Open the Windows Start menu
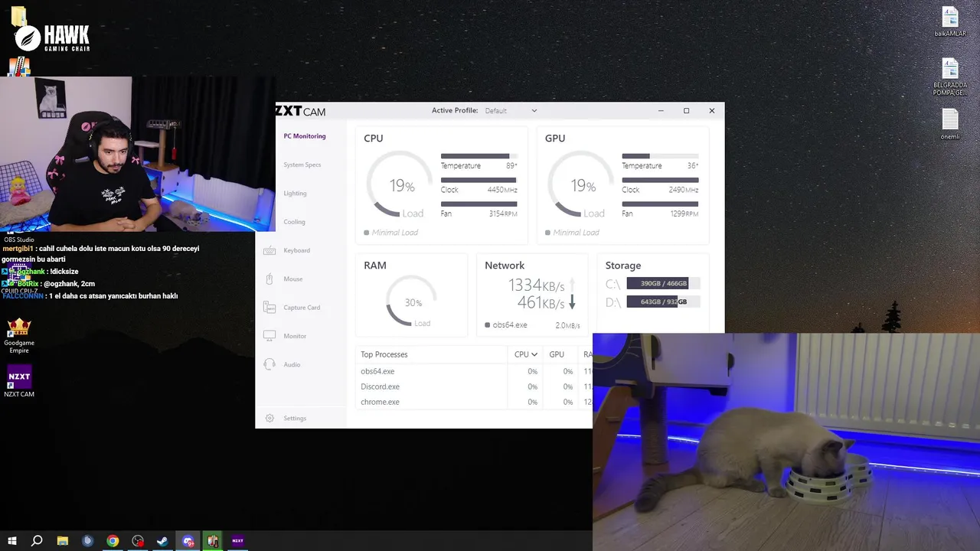980x551 pixels. point(12,541)
